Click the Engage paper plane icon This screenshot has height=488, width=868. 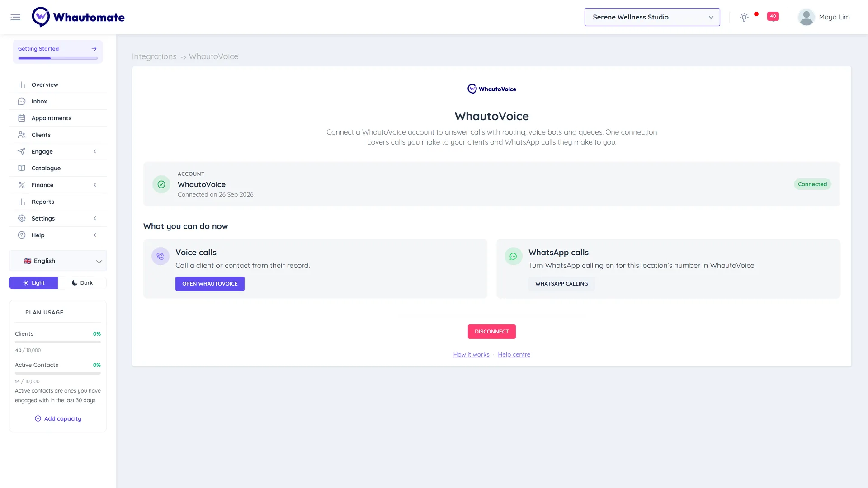coord(22,151)
